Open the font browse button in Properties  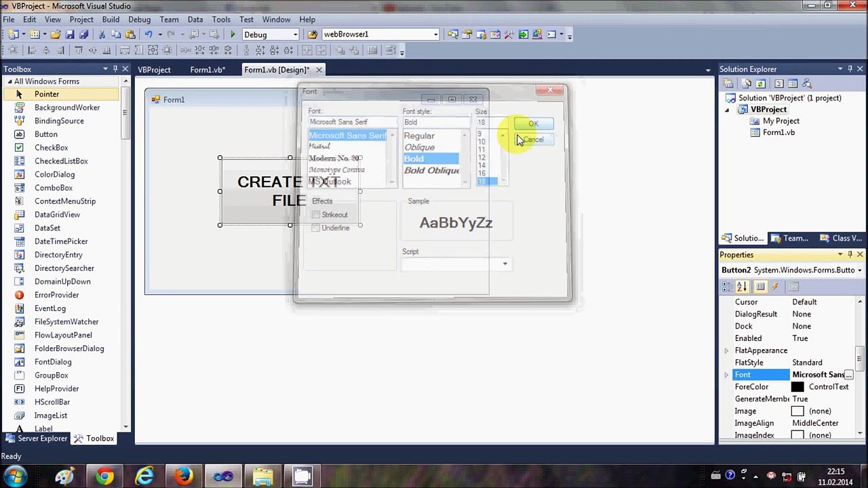tap(848, 375)
